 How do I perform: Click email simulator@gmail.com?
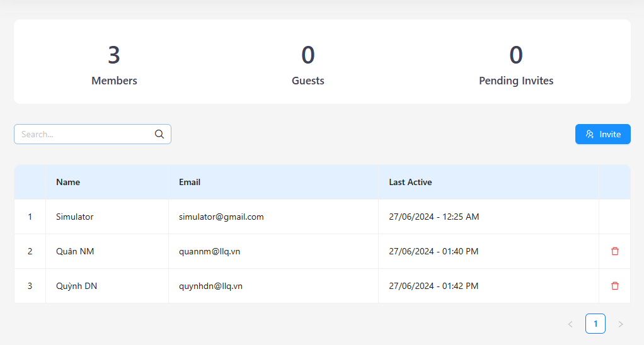[x=221, y=217]
